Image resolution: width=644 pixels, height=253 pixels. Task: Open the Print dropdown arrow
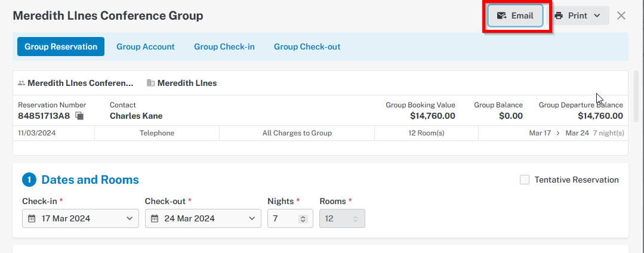pos(597,16)
